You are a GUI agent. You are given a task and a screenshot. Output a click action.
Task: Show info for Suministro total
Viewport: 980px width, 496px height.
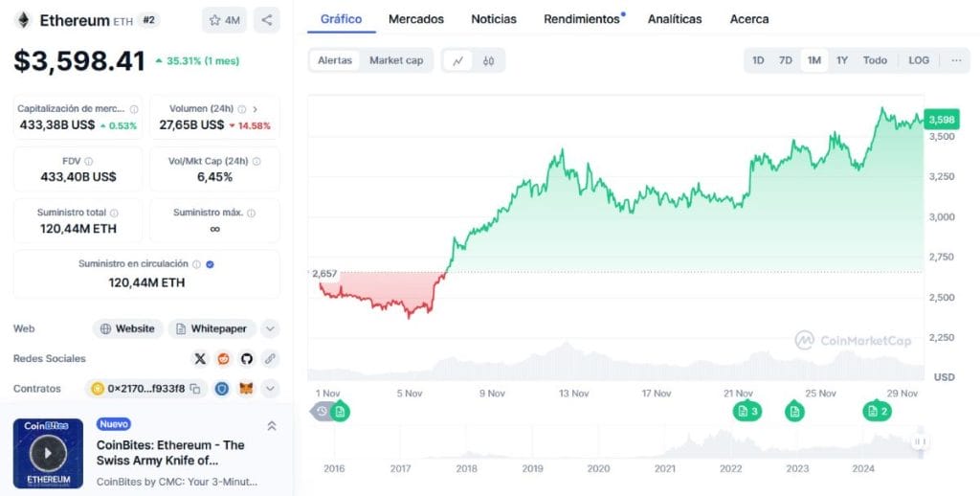coord(114,213)
